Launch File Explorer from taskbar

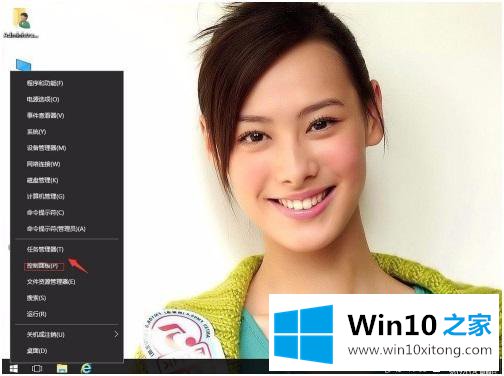(62, 368)
